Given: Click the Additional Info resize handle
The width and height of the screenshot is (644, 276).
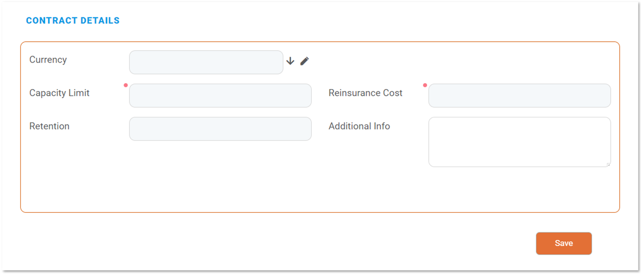Looking at the screenshot, I should (x=609, y=165).
